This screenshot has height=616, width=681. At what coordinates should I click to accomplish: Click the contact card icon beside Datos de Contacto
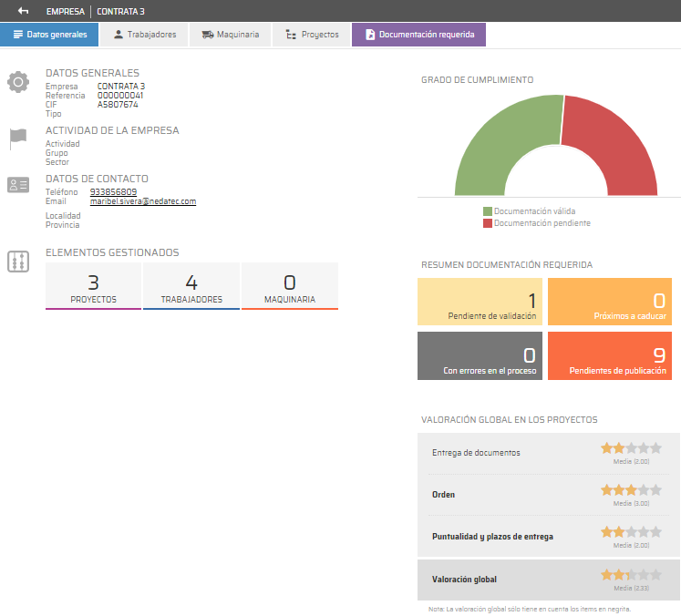[x=18, y=185]
